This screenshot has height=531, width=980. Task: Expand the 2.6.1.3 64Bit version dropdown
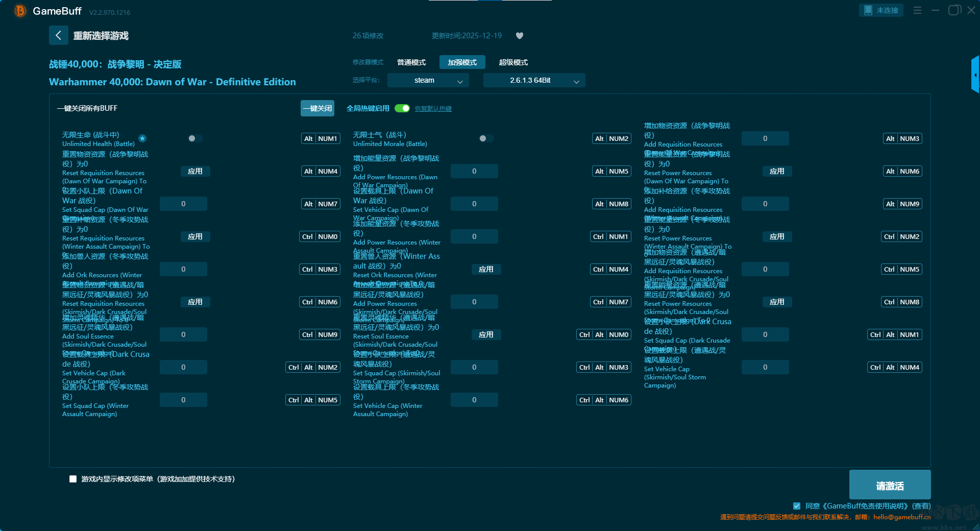coord(534,80)
